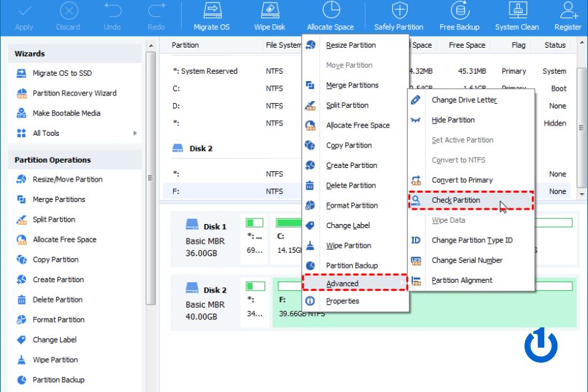The image size is (588, 392).
Task: Open the System Clean tool
Action: coord(517,12)
